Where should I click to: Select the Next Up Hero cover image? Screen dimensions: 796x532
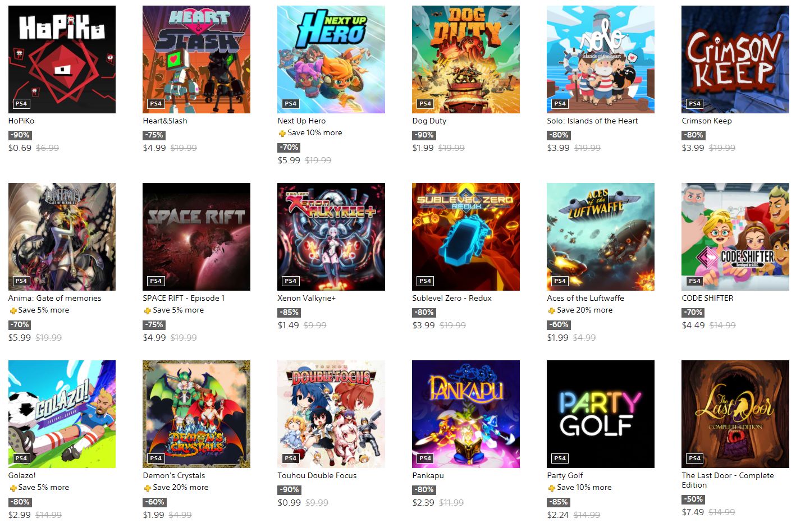331,59
